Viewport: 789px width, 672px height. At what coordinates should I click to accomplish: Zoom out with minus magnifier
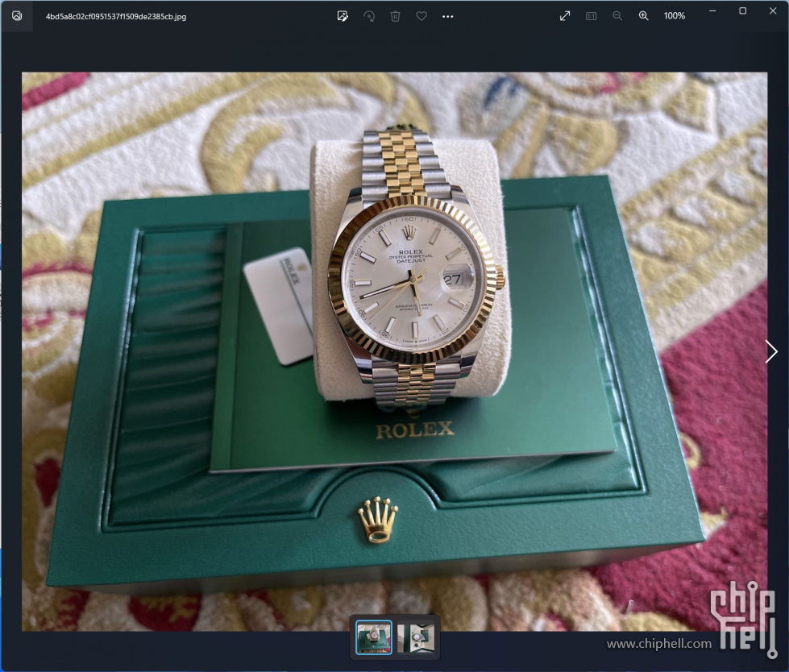point(617,16)
